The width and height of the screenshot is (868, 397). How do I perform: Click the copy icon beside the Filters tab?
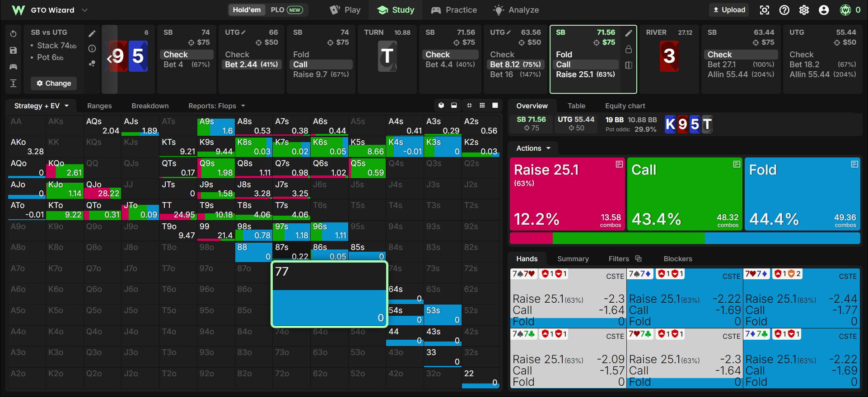click(639, 259)
